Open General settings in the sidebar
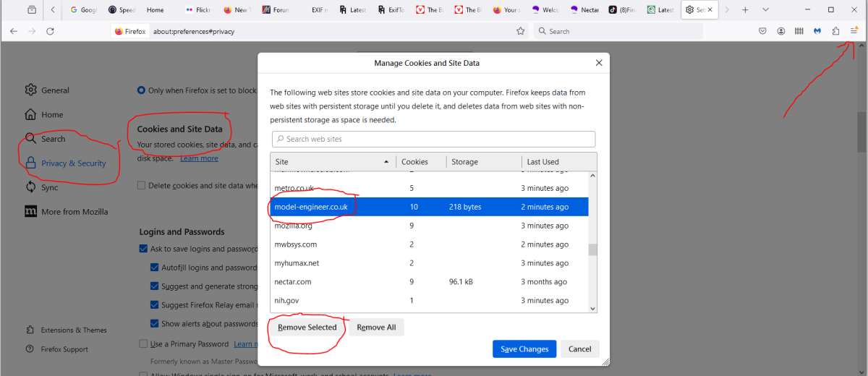 [47, 90]
